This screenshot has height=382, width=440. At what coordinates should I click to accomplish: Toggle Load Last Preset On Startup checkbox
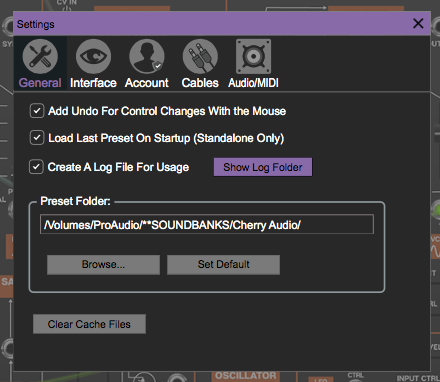click(37, 138)
